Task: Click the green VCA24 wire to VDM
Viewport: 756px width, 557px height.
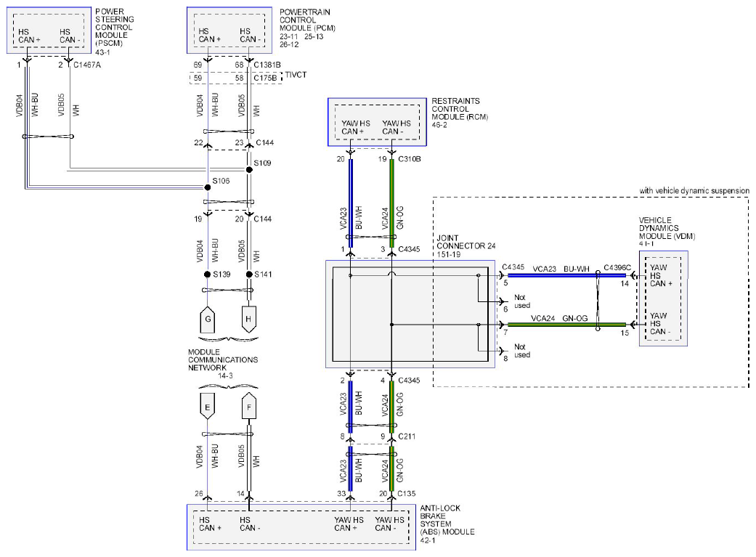Action: pyautogui.click(x=566, y=325)
